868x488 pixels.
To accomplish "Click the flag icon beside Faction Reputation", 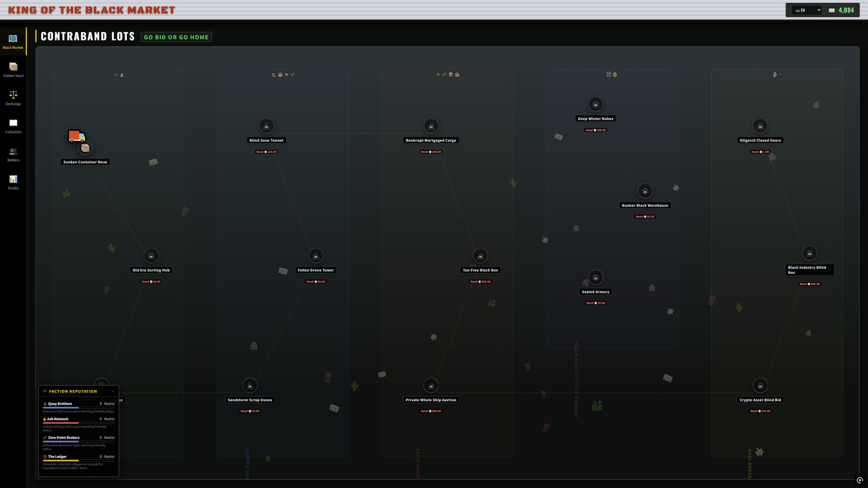I will tap(45, 391).
